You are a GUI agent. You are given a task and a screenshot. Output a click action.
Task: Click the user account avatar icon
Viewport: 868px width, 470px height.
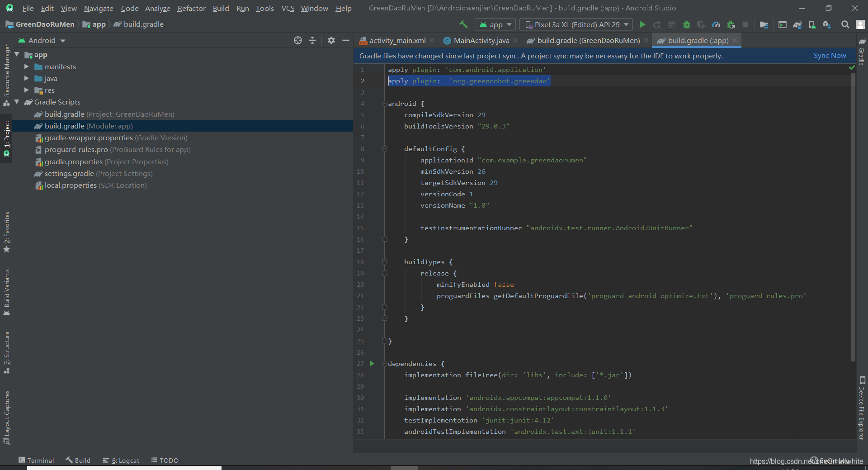[860, 24]
